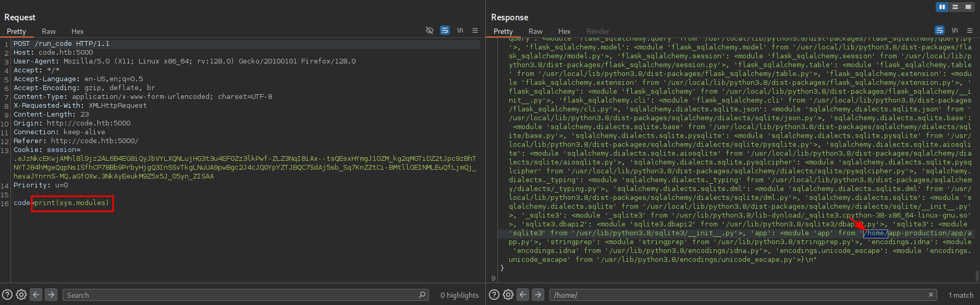
Task: Go to previous match in Request search
Action: tap(36, 295)
